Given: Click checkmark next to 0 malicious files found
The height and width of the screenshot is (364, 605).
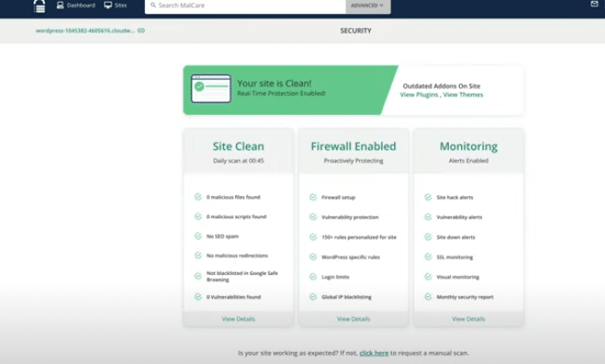Looking at the screenshot, I should click(198, 197).
